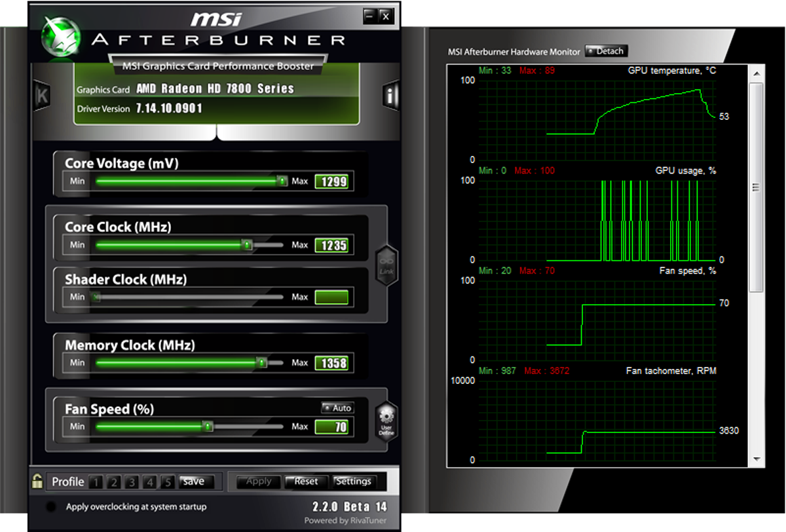Open the User Define fan control icon
786x532 pixels.
(385, 419)
